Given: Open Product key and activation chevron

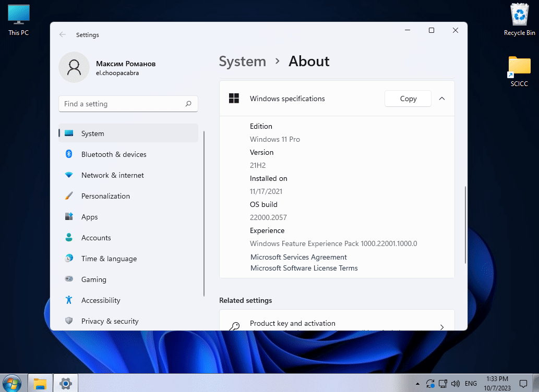Looking at the screenshot, I should 442,327.
